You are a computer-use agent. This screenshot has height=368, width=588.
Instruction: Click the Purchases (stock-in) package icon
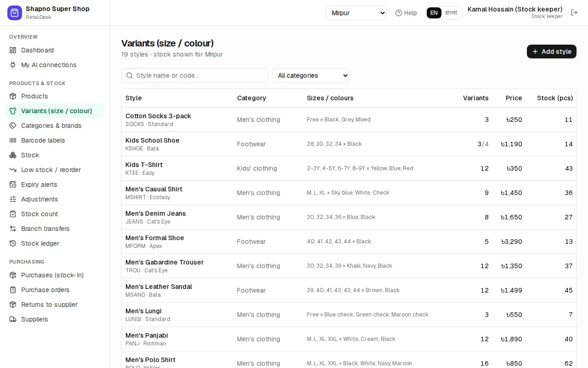pos(13,275)
